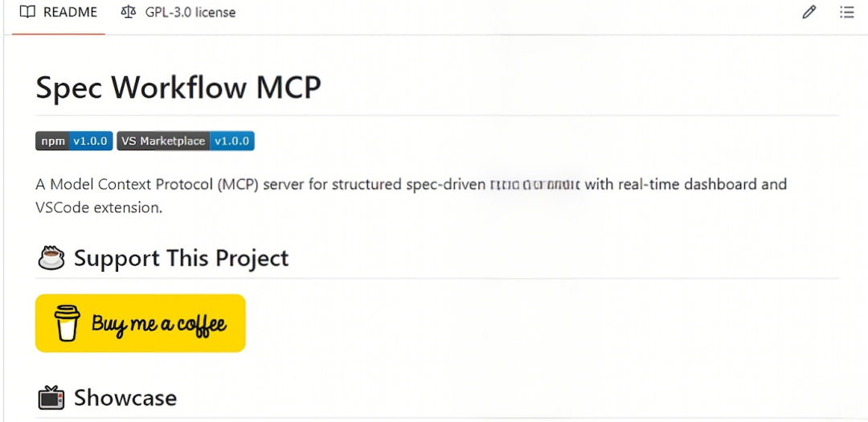Click the VS Marketplace v1.0.0 version
868x422 pixels.
232,141
